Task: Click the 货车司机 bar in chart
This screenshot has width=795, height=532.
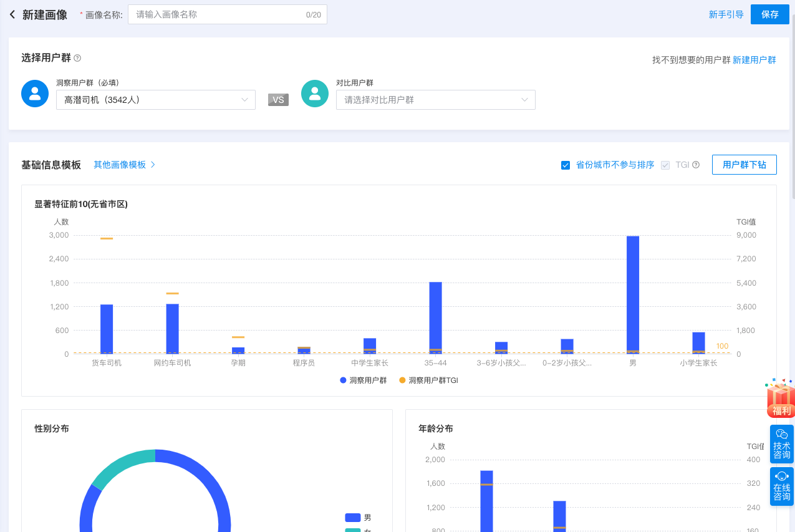Action: click(x=107, y=329)
